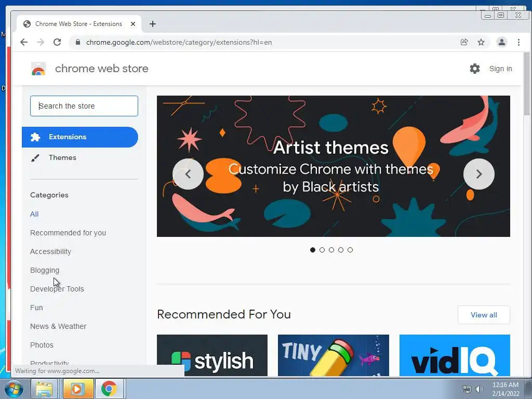Select fifth carousel dot
532x399 pixels.
[x=350, y=250]
